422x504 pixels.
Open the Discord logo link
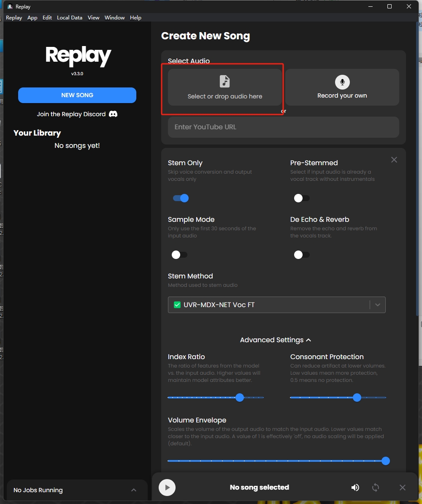point(113,114)
